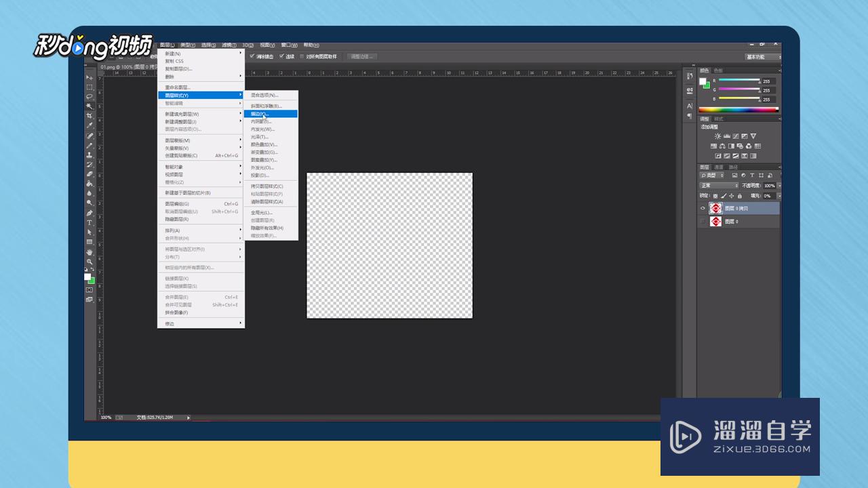Expand the 智能对象 submenu
This screenshot has width=868, height=488.
click(x=201, y=167)
